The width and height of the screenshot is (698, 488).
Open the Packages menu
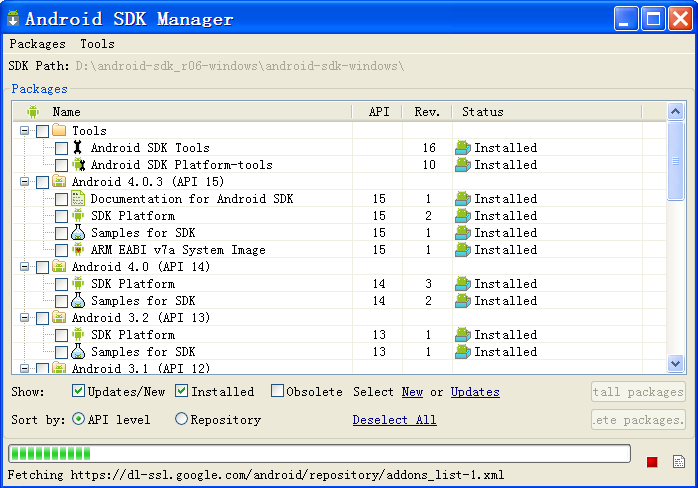37,44
